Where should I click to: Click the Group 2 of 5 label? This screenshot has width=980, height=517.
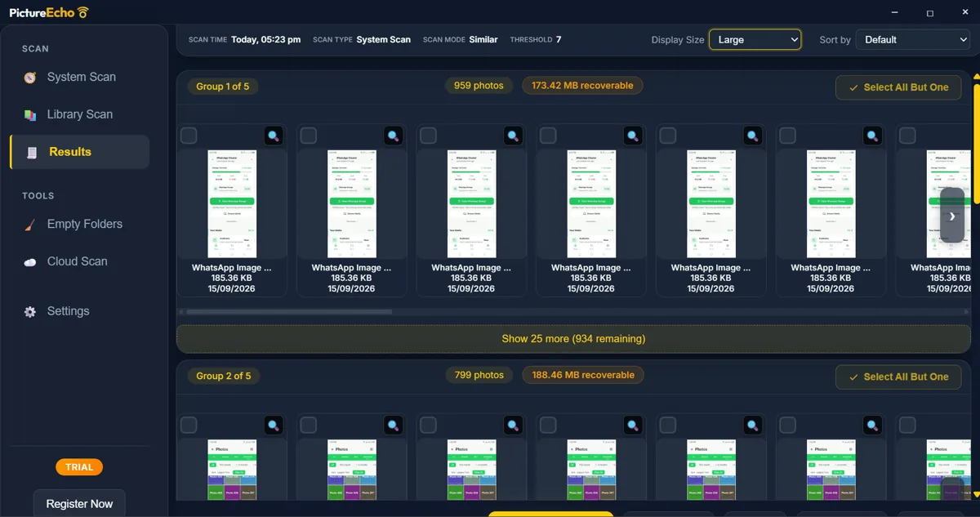[223, 376]
